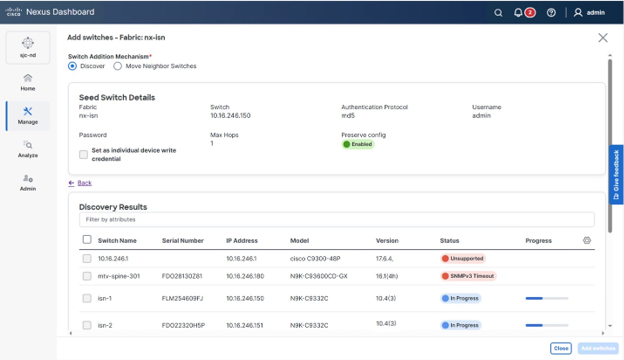Viewport: 624px width, 360px height.
Task: Click the Add switches button
Action: tap(598, 348)
